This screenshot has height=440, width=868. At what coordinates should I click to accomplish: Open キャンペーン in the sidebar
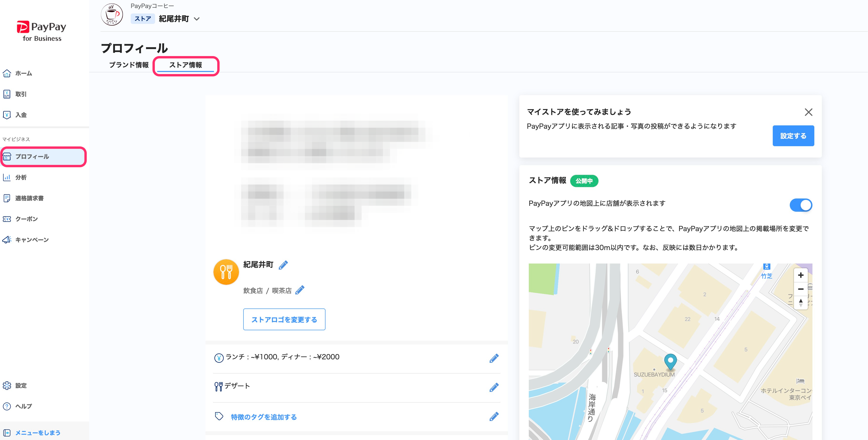click(x=32, y=240)
